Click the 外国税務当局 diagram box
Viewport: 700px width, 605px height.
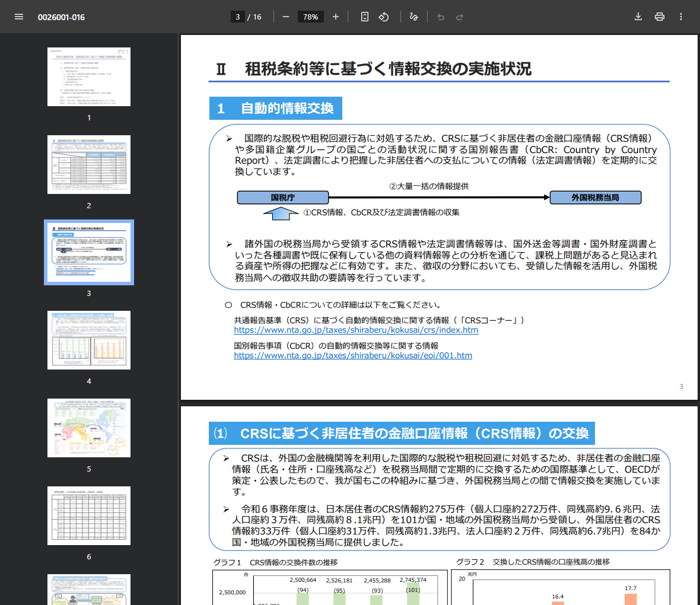(x=595, y=198)
